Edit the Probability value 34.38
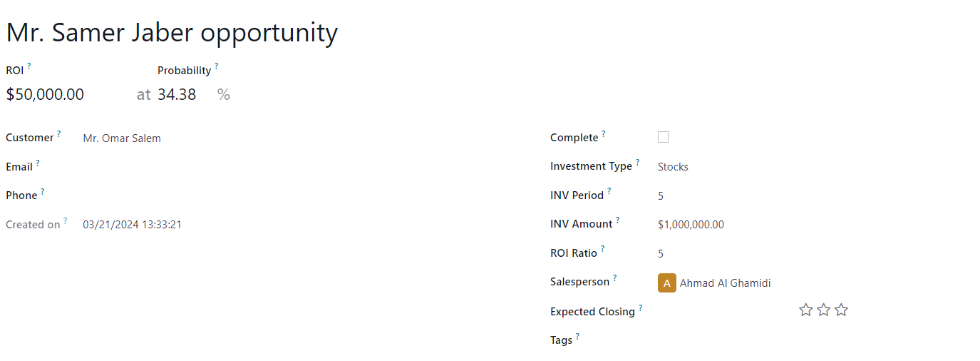This screenshot has width=980, height=361. tap(185, 94)
